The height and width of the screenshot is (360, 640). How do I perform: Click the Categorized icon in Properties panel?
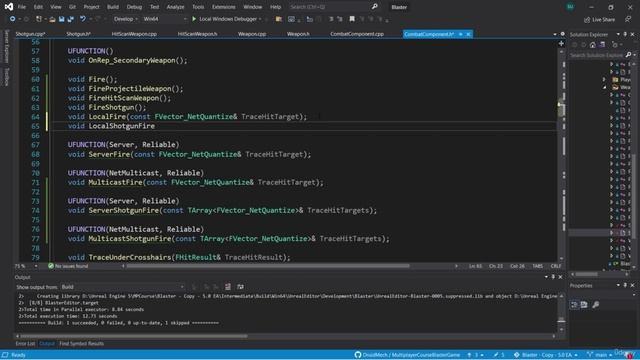click(574, 304)
